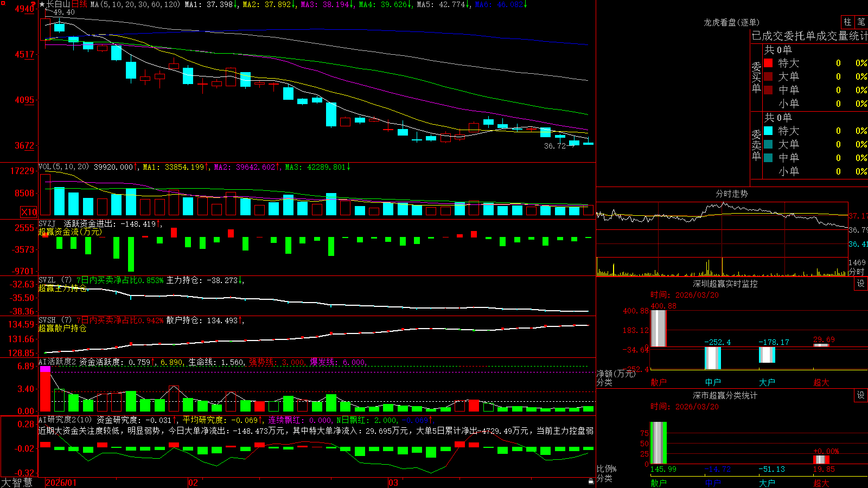
Task: Click 散户 category label in 深市超赢分类统计
Action: (x=658, y=483)
